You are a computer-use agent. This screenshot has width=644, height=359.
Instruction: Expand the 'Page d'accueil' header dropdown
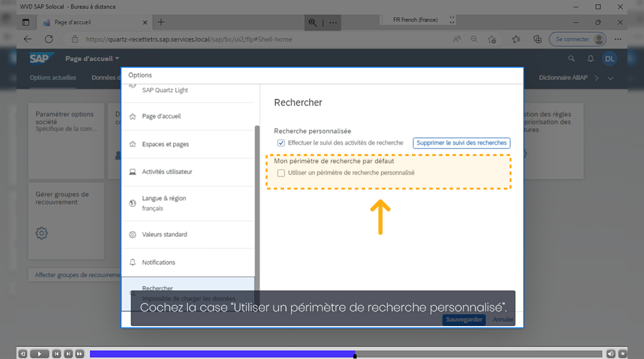point(117,59)
